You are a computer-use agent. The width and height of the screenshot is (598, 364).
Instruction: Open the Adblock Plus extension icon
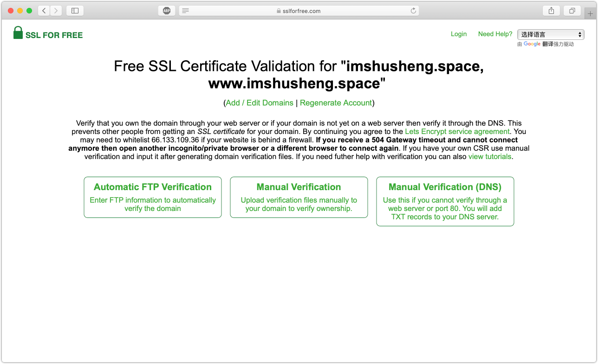click(166, 11)
